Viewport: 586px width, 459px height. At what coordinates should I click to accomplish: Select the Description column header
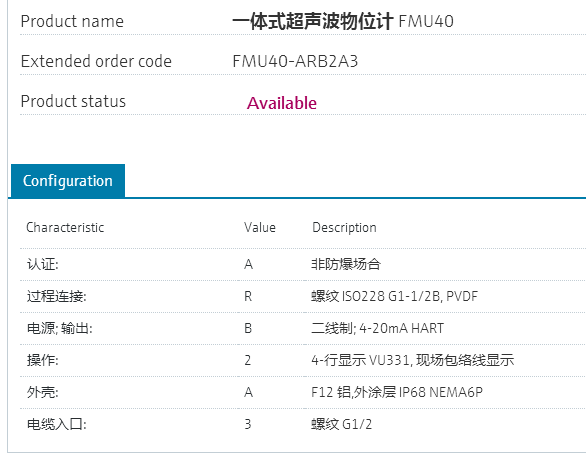[x=344, y=228]
